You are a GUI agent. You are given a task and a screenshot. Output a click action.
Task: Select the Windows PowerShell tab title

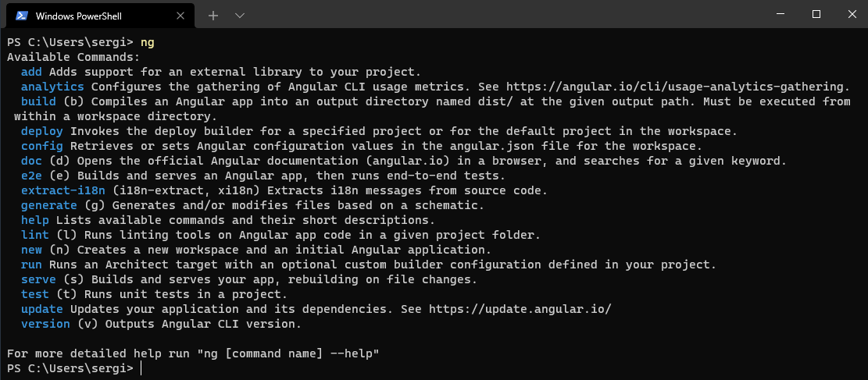[79, 16]
